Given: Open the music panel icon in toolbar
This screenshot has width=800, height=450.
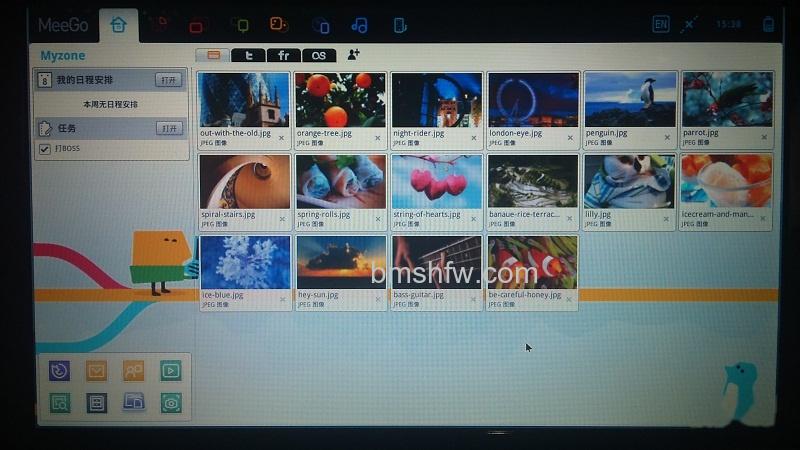Looking at the screenshot, I should pyautogui.click(x=359, y=25).
